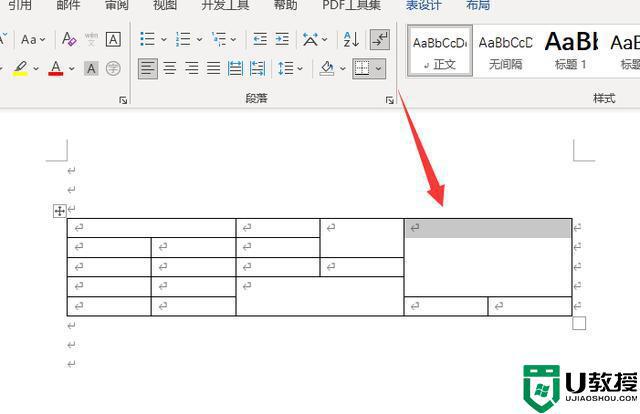Click the enclosed character 字 icon
The image size is (640, 414).
coord(113,69)
